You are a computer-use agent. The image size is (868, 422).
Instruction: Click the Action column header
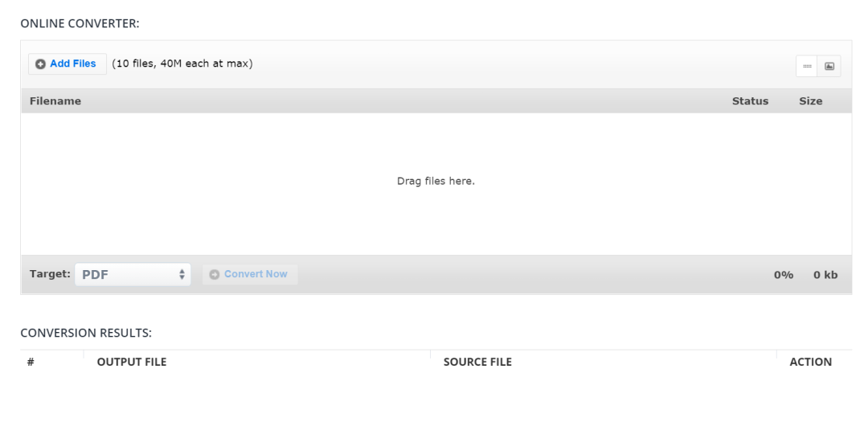pos(810,362)
